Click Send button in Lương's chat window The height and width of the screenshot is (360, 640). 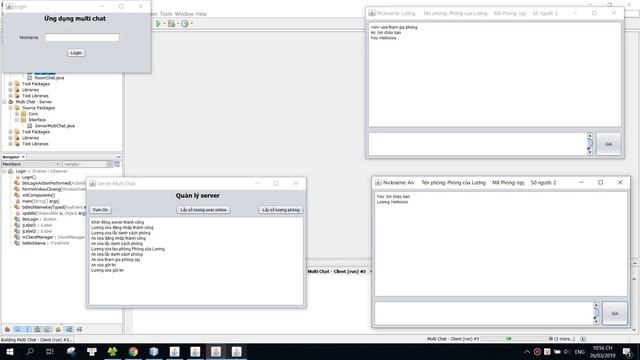pos(609,144)
